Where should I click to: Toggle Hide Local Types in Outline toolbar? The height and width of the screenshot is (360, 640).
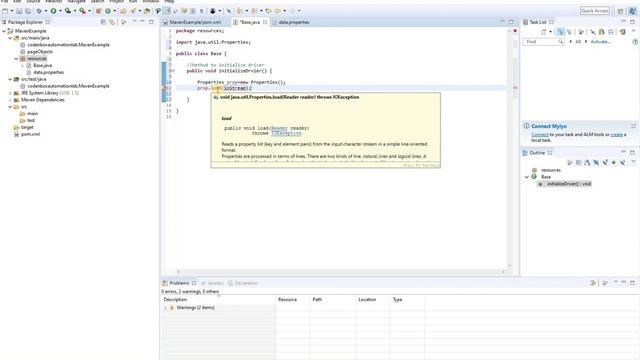[x=623, y=162]
